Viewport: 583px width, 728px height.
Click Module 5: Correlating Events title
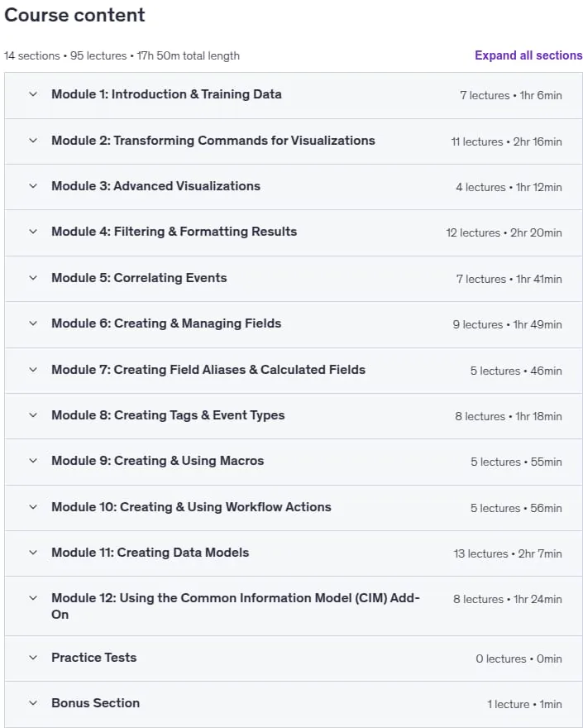coord(139,278)
